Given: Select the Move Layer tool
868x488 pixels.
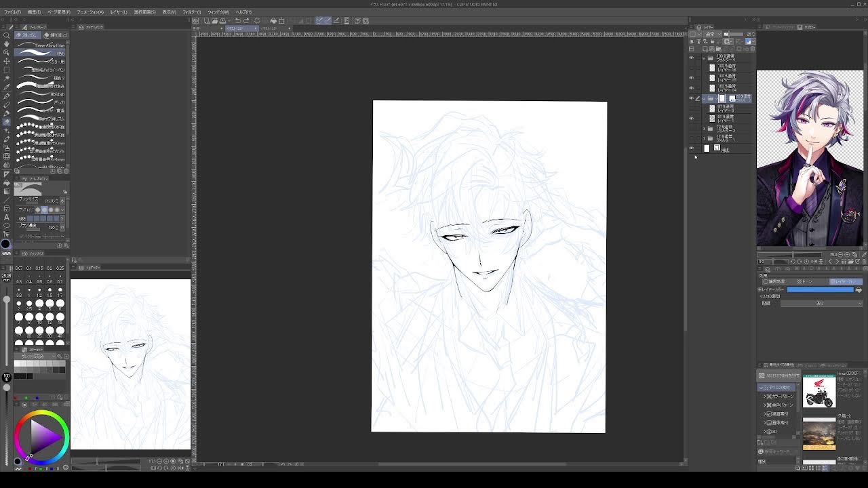Looking at the screenshot, I should (x=7, y=61).
